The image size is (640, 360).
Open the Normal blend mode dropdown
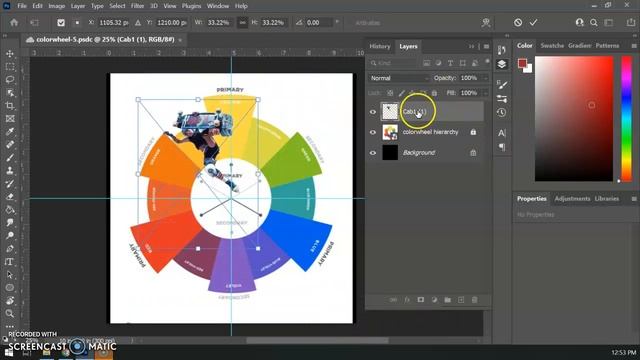(x=399, y=78)
